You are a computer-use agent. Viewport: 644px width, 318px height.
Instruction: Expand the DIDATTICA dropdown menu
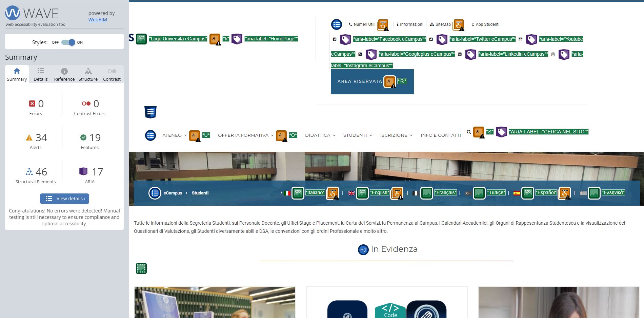click(x=320, y=135)
